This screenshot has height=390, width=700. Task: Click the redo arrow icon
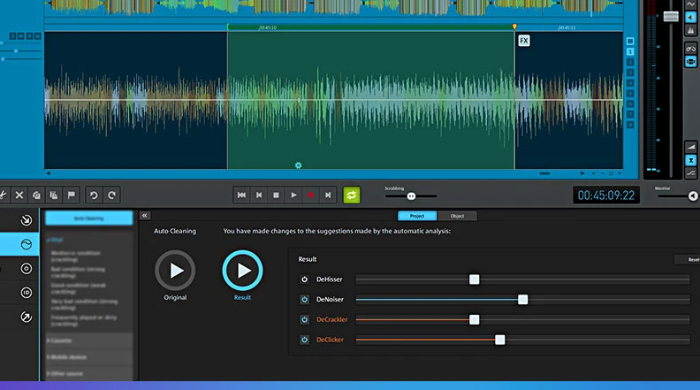point(112,195)
